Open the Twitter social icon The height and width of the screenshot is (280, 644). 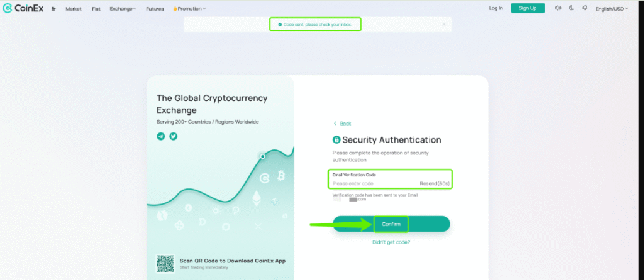174,136
